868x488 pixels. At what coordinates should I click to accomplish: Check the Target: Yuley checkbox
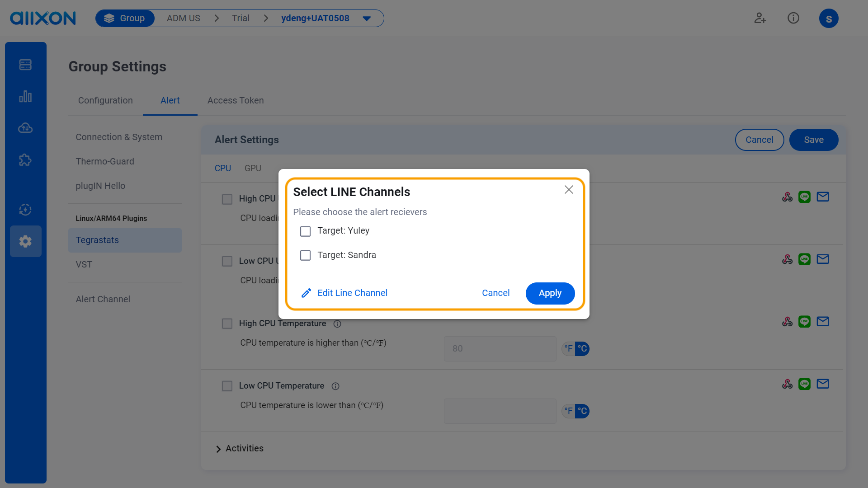pos(305,231)
